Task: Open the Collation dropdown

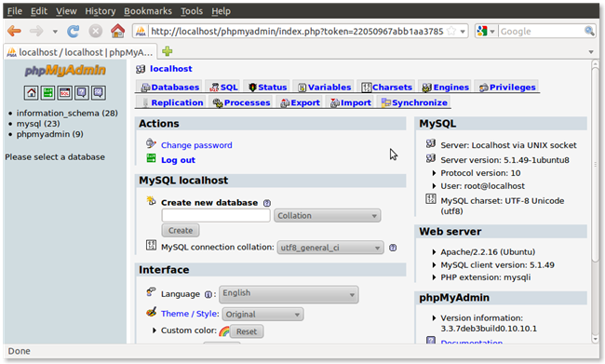Action: click(328, 215)
